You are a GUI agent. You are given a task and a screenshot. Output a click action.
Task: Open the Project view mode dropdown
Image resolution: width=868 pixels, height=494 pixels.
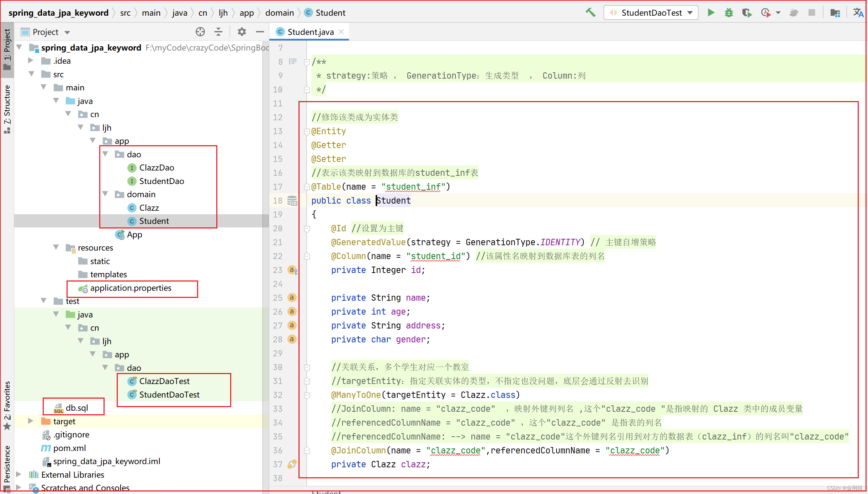(x=67, y=32)
